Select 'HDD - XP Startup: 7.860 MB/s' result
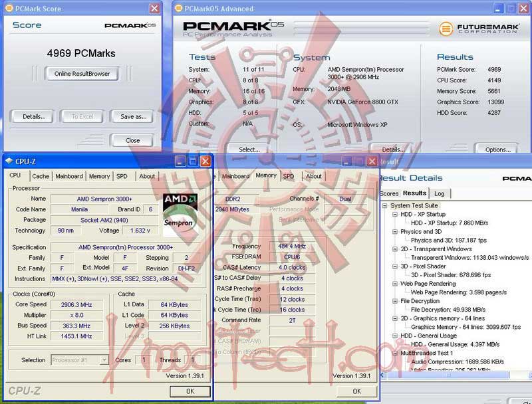Screen dimensions: 532x404 (450, 223)
